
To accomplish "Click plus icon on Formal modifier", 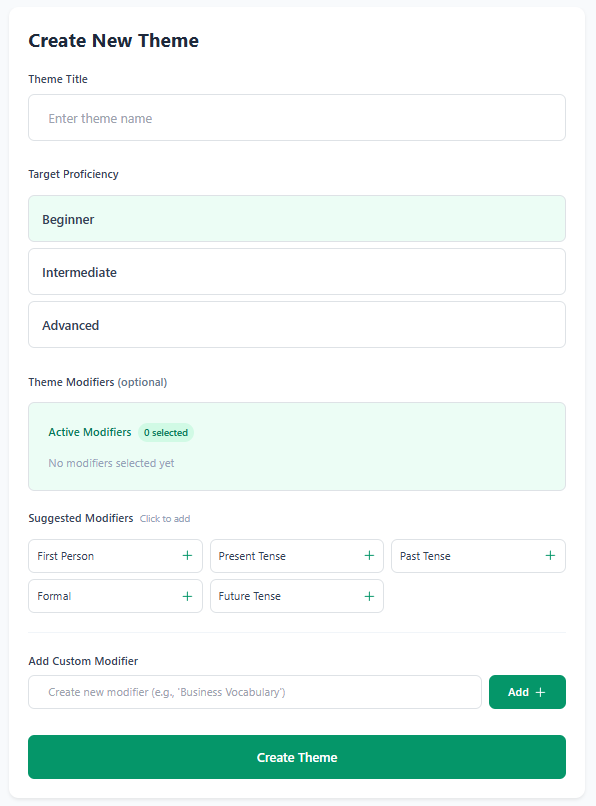I will (x=187, y=596).
